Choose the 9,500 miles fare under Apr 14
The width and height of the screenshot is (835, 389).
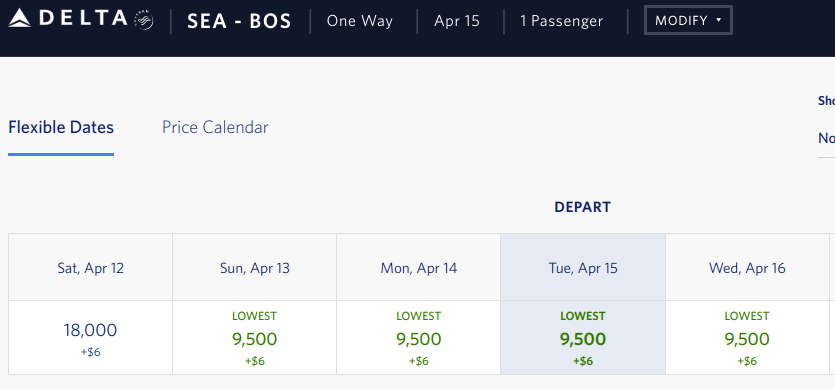tap(419, 338)
